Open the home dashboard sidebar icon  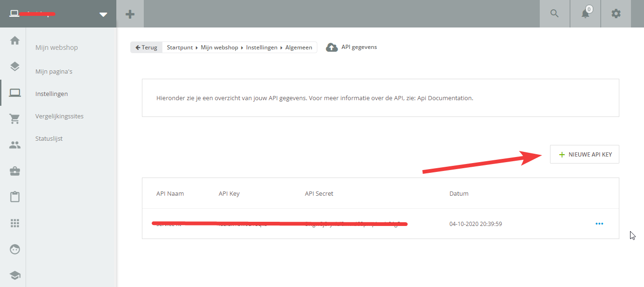click(15, 41)
